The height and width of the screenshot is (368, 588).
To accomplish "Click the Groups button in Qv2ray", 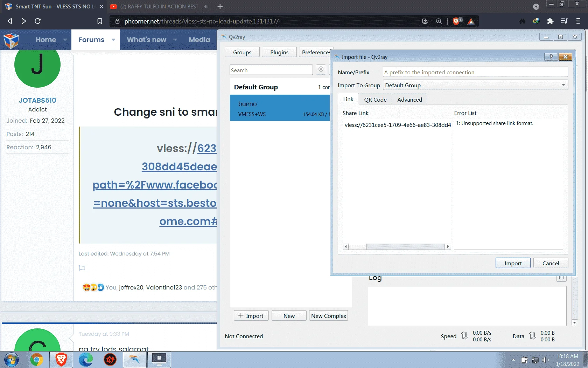I will point(242,52).
